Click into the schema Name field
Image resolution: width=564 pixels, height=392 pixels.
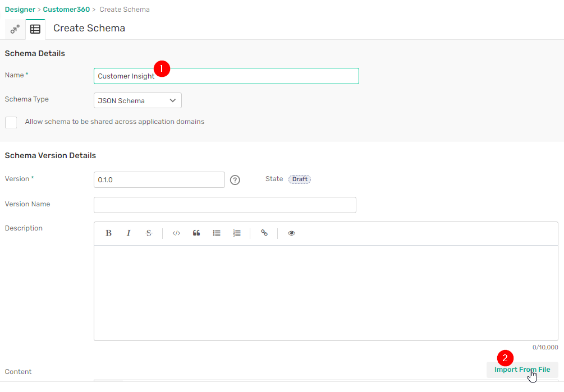[x=253, y=76]
